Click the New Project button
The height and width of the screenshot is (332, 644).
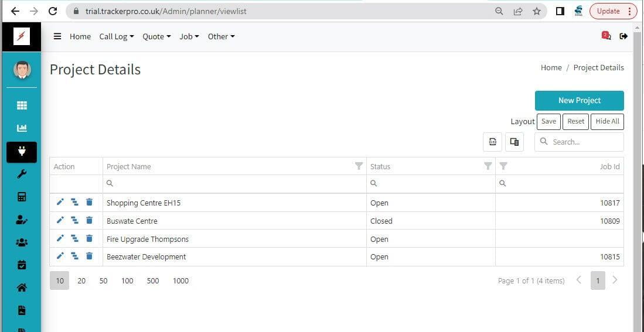click(x=579, y=100)
